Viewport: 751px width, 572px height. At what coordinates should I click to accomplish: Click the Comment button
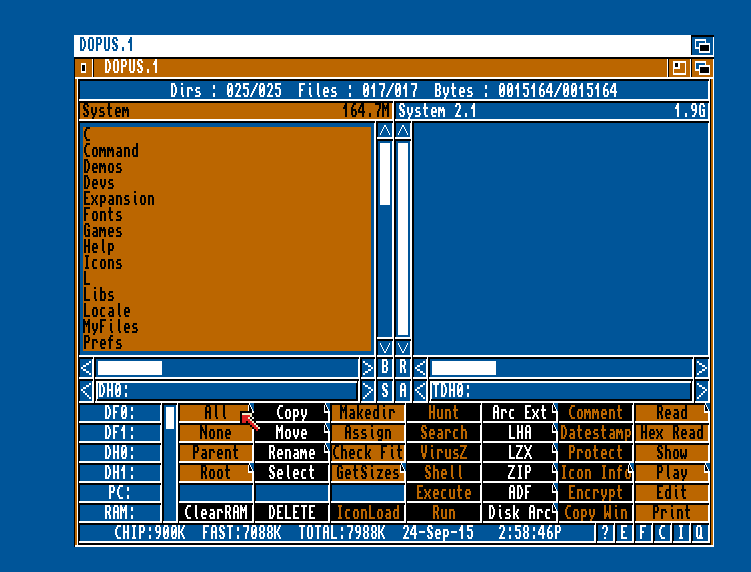pyautogui.click(x=596, y=412)
